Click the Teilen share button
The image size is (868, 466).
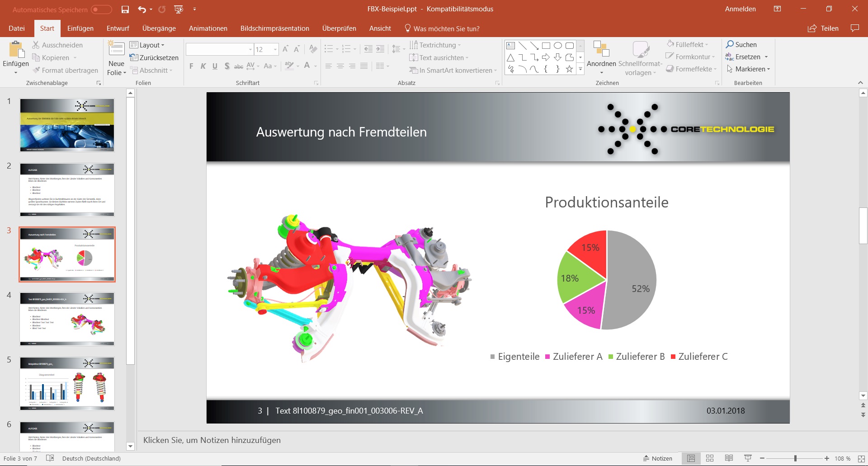coord(823,28)
